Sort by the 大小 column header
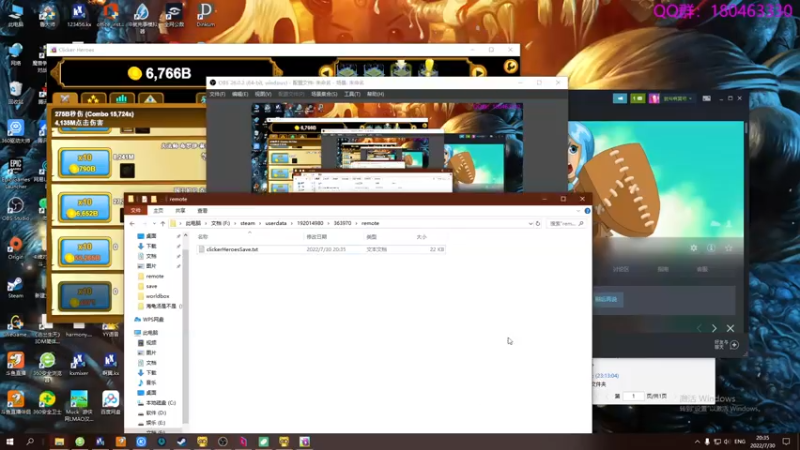 [421, 237]
